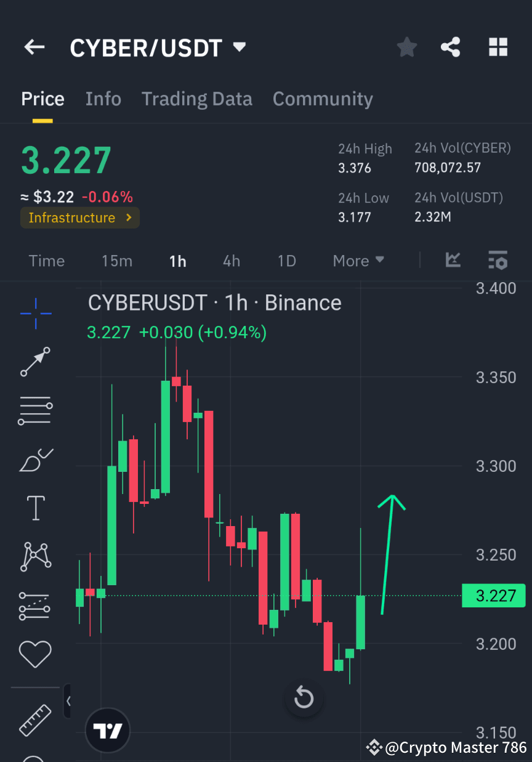The image size is (532, 762).
Task: Expand the Infrastructure category tag
Action: point(79,217)
